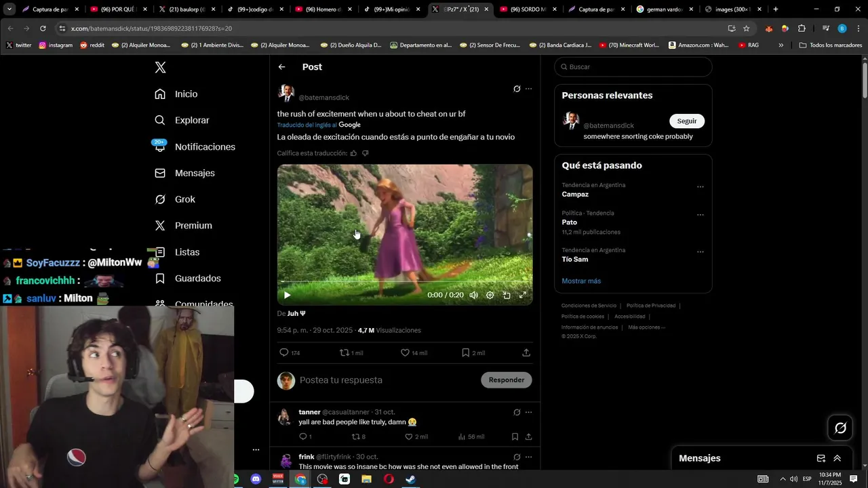
Task: Click Seguir for @batemansdick
Action: [x=687, y=121]
